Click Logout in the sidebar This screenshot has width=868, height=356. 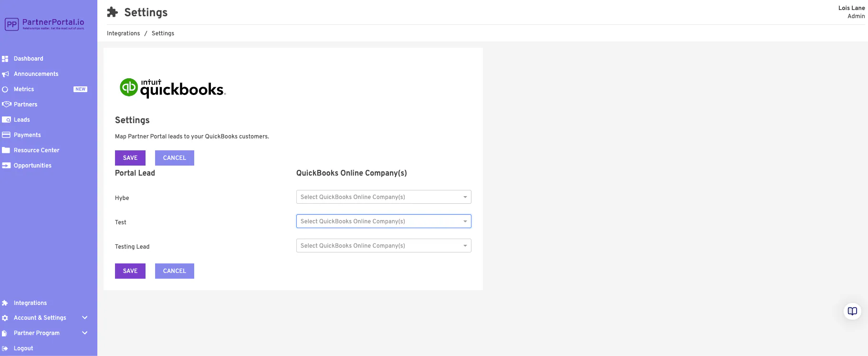point(23,348)
